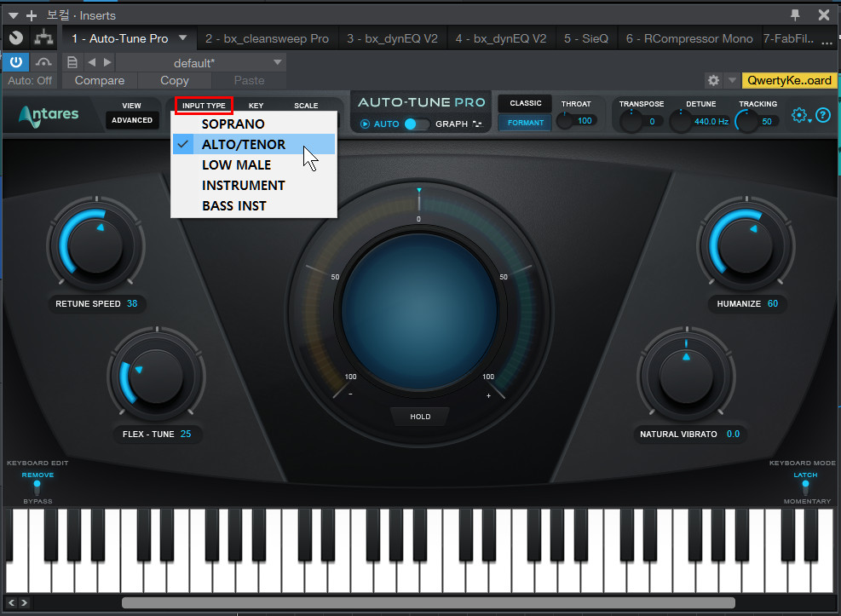Screen dimensions: 841x616
Task: Click the Antares logo
Action: click(x=49, y=115)
